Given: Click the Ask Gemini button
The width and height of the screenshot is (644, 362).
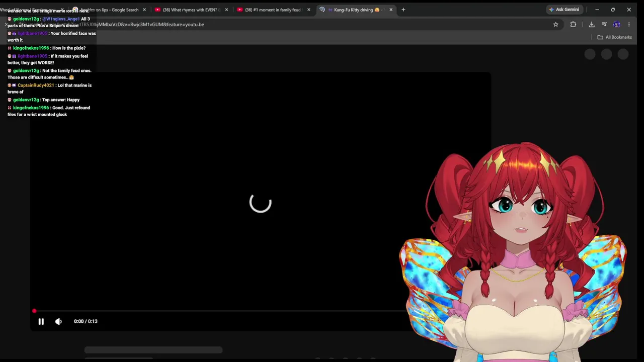Looking at the screenshot, I should click(564, 10).
